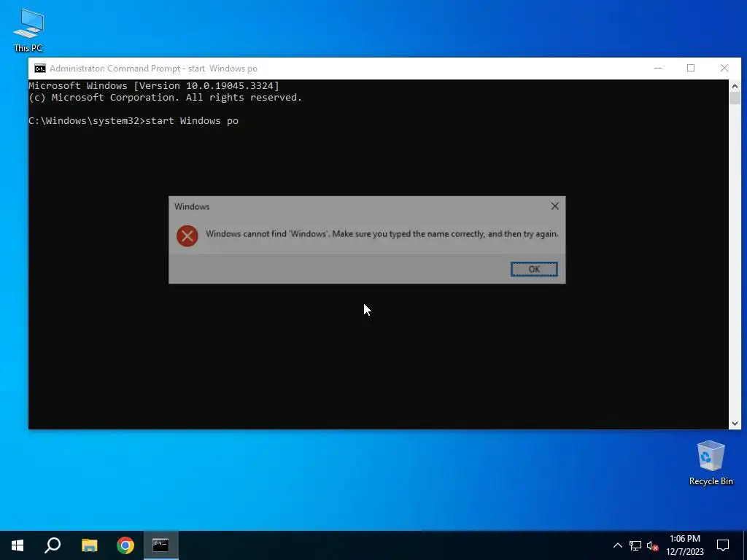
Task: Maximize the Command Prompt window
Action: coord(691,68)
